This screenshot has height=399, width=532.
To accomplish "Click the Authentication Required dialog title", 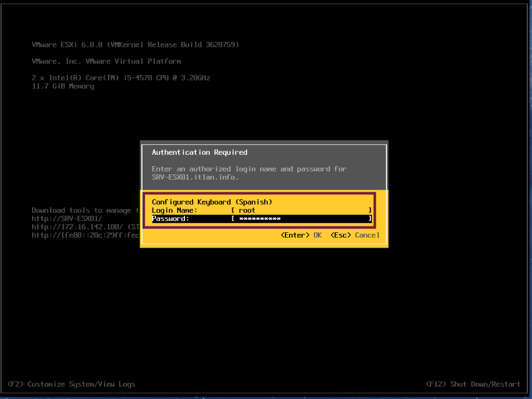I will 199,153.
